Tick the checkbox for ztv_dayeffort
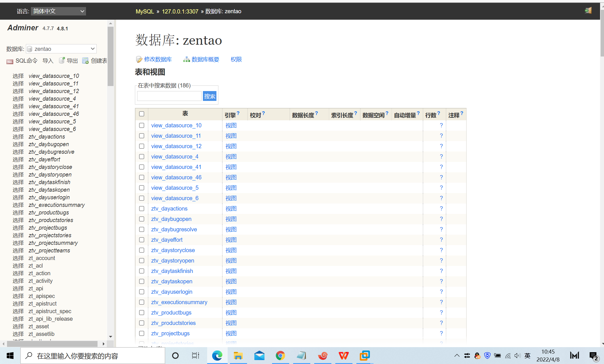The image size is (604, 364). (x=142, y=240)
